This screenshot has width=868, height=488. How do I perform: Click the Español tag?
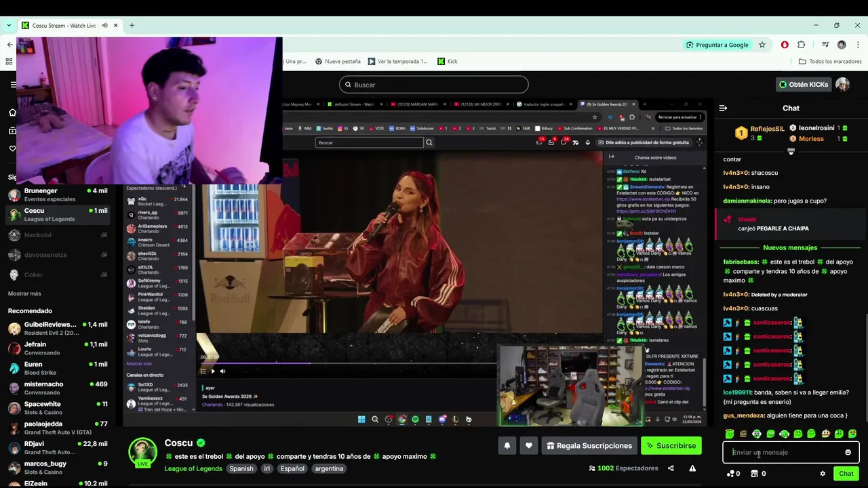tap(292, 468)
